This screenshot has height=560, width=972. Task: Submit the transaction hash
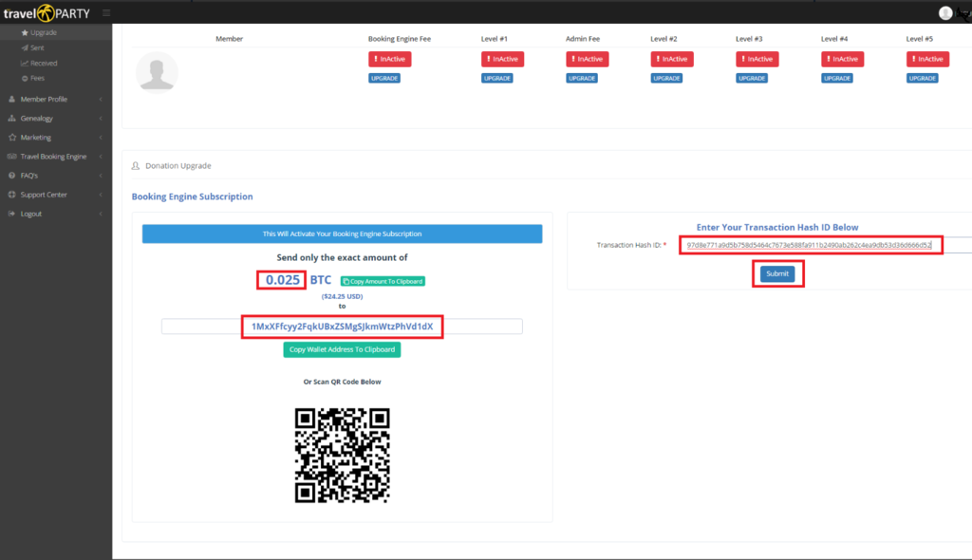[x=777, y=273]
